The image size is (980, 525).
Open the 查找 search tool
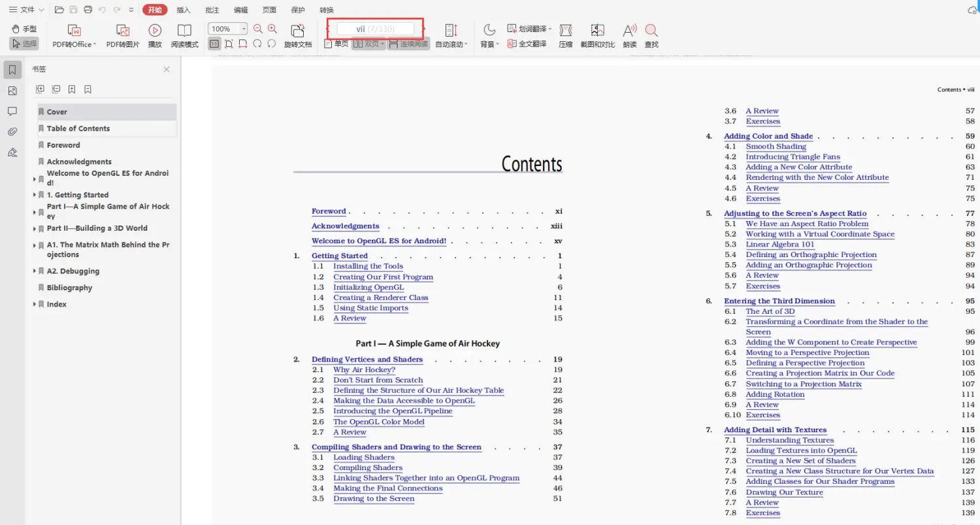[651, 36]
